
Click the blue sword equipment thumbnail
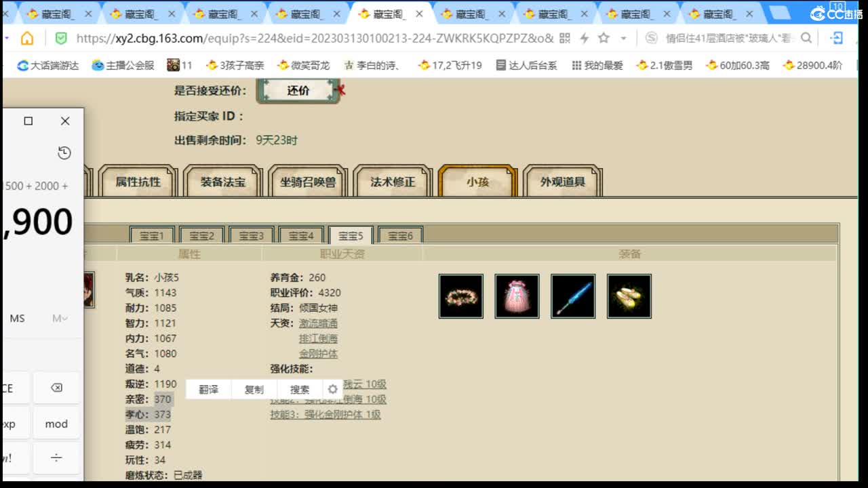[573, 296]
